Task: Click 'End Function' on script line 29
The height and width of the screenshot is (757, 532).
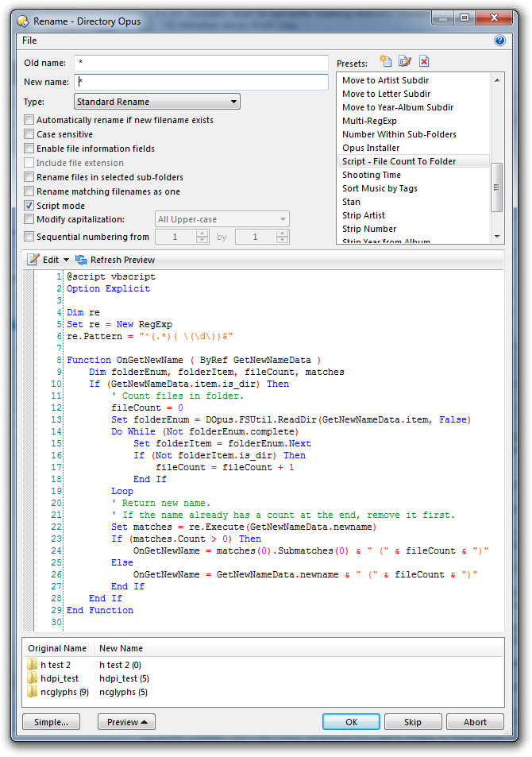Action: tap(100, 610)
